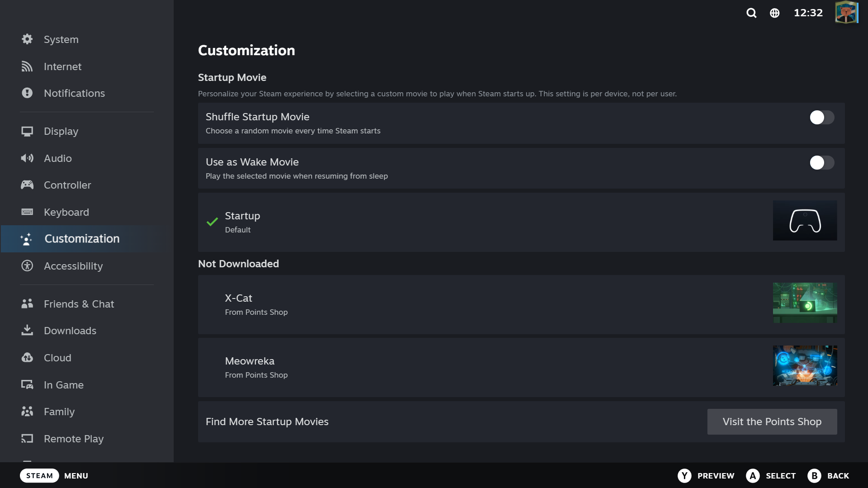Click the Accessibility person icon
Image resolution: width=868 pixels, height=488 pixels.
click(27, 266)
